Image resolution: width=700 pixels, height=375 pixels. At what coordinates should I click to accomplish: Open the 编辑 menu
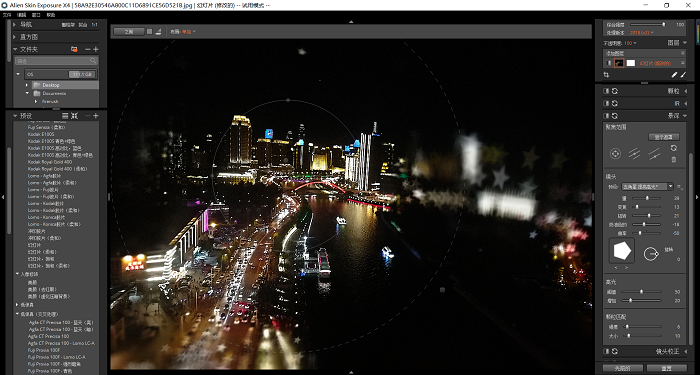coord(21,15)
